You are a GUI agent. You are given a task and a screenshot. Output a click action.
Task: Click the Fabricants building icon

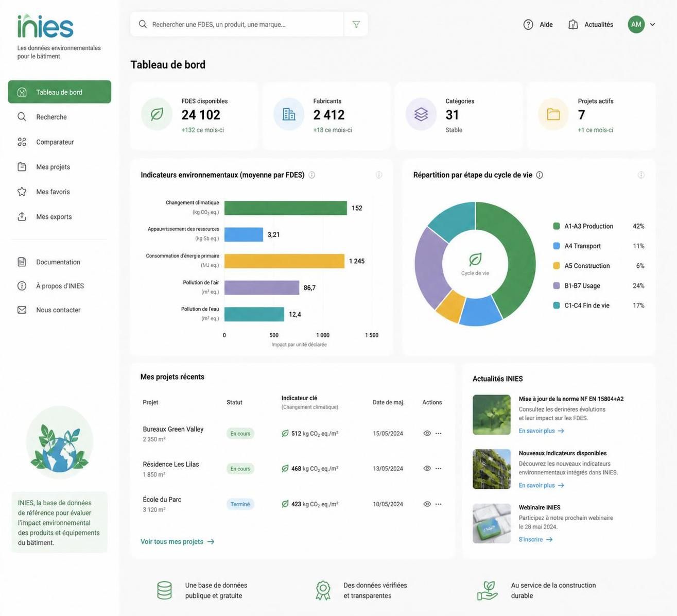[x=289, y=114]
